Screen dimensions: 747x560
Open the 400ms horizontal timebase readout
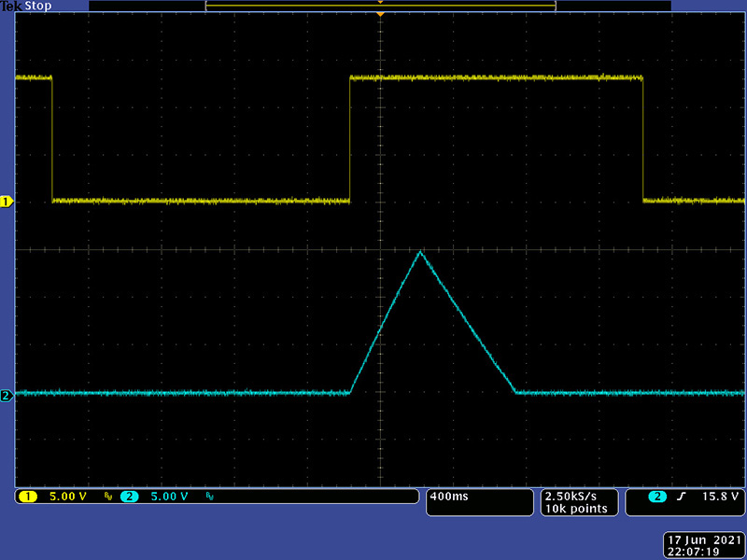coord(449,497)
